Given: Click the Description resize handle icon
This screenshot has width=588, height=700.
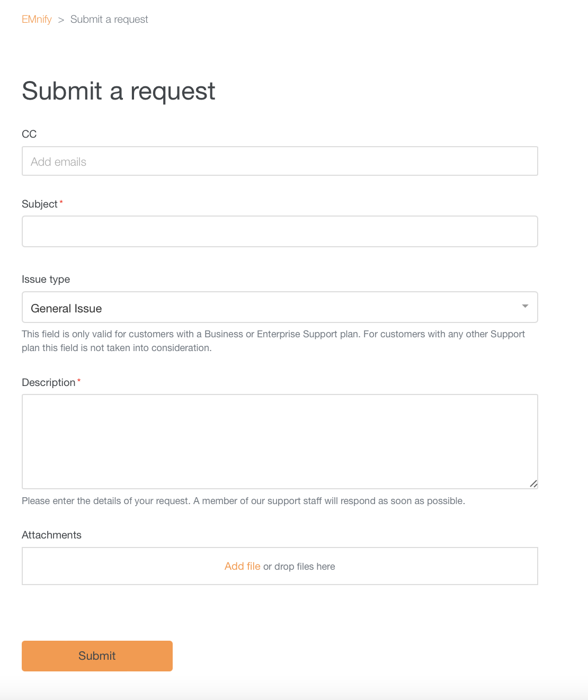Looking at the screenshot, I should [x=534, y=483].
